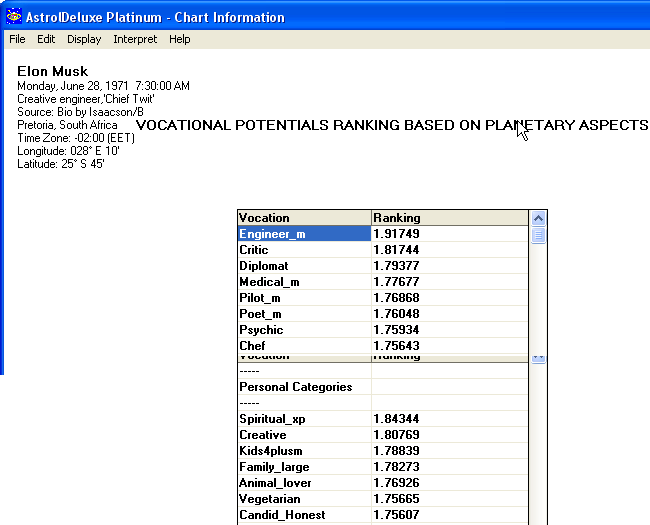
Task: Click the vocation table scrollbar thumb
Action: pos(538,236)
